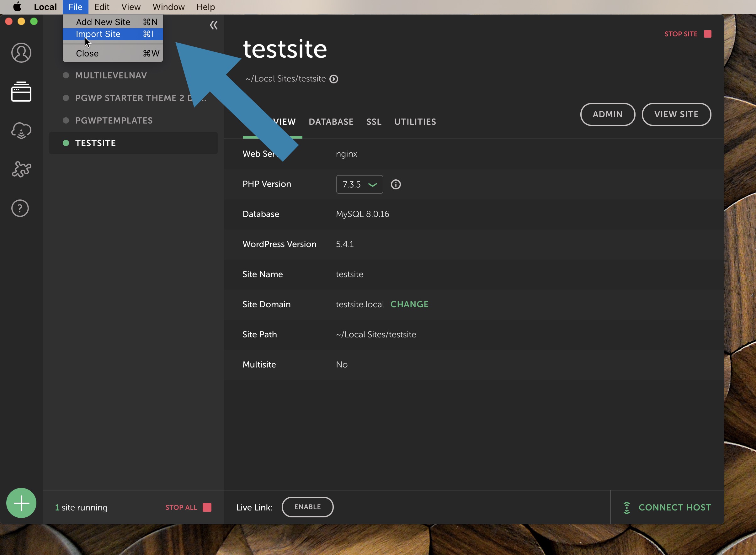
Task: Open the Help menu in menu bar
Action: click(x=206, y=7)
